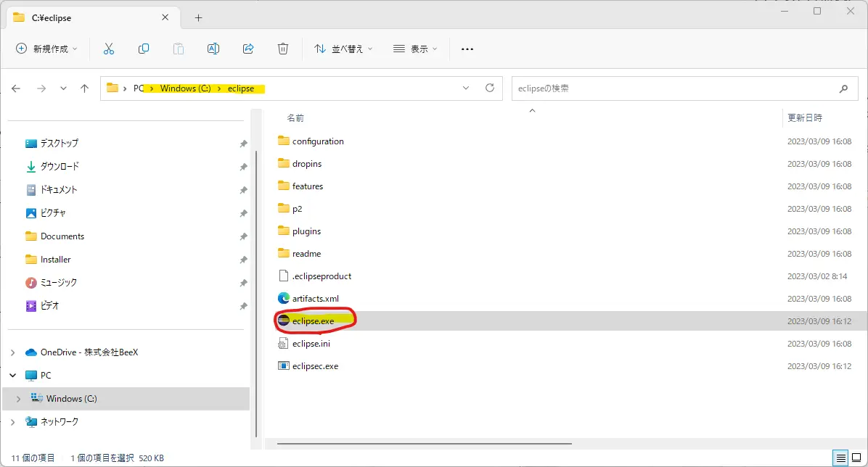Collapse the PC tree node
The height and width of the screenshot is (467, 868).
13,375
